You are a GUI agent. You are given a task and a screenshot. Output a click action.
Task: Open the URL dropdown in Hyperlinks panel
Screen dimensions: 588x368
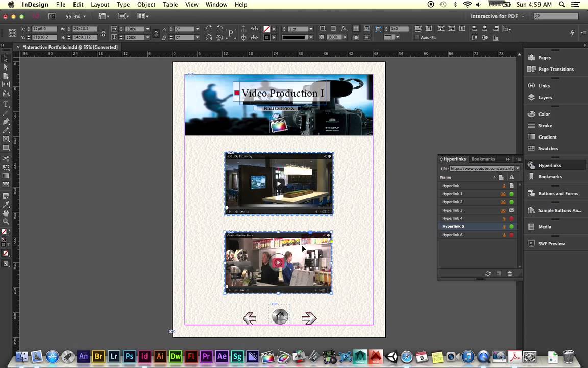[518, 168]
